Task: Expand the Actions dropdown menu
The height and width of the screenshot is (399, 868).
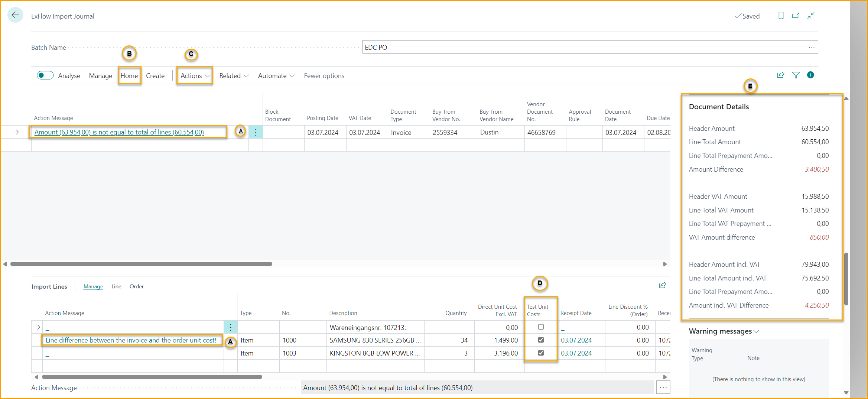Action: (x=195, y=76)
